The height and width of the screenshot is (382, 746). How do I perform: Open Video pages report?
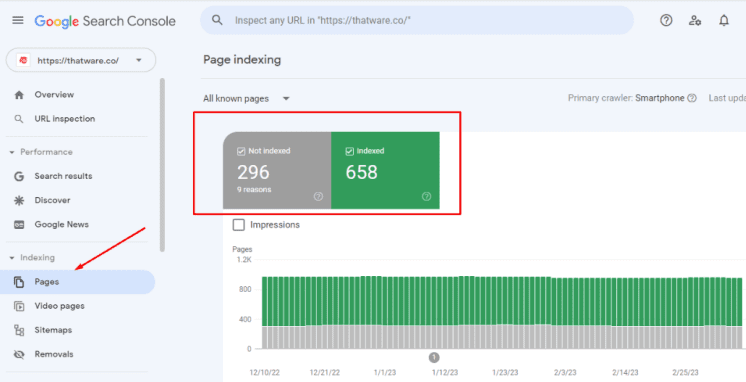(59, 306)
